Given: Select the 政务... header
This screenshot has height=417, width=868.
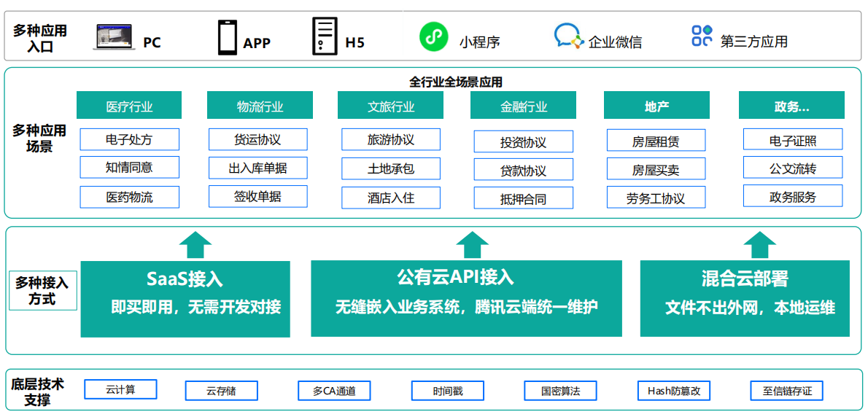Looking at the screenshot, I should point(791,105).
